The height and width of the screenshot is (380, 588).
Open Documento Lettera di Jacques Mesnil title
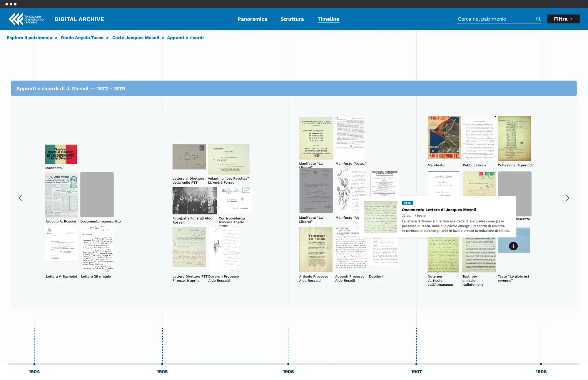click(x=439, y=210)
